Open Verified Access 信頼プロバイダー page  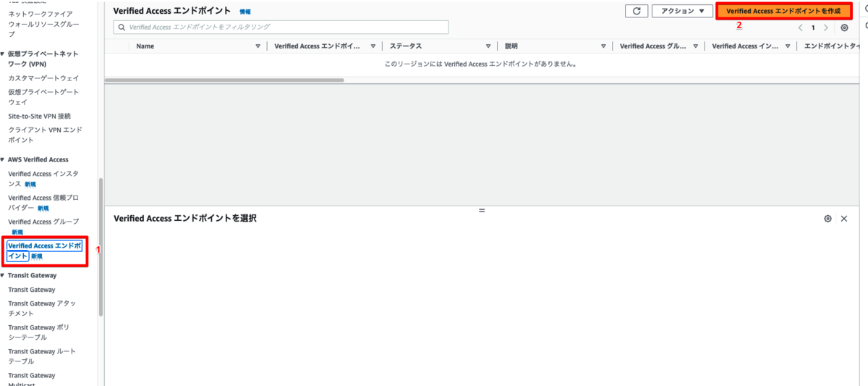(43, 202)
